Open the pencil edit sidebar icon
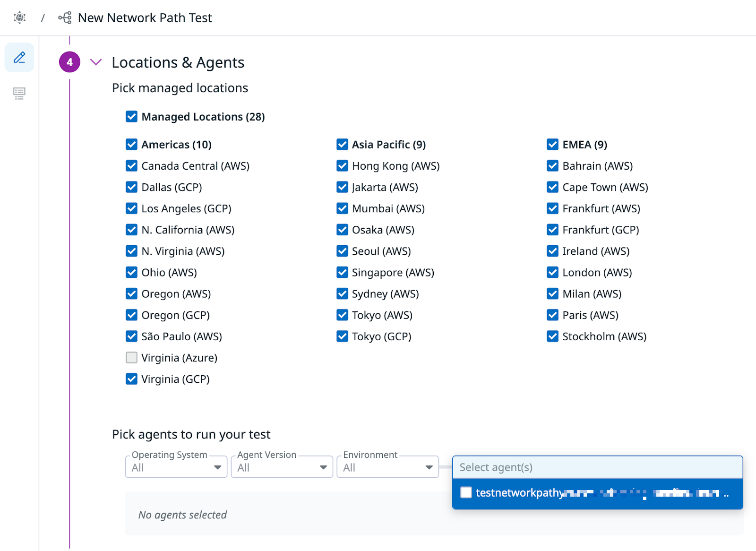The height and width of the screenshot is (551, 756). [x=19, y=58]
